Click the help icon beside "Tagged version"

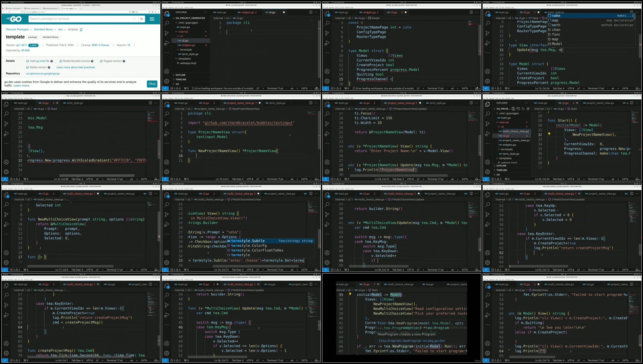pos(124,61)
